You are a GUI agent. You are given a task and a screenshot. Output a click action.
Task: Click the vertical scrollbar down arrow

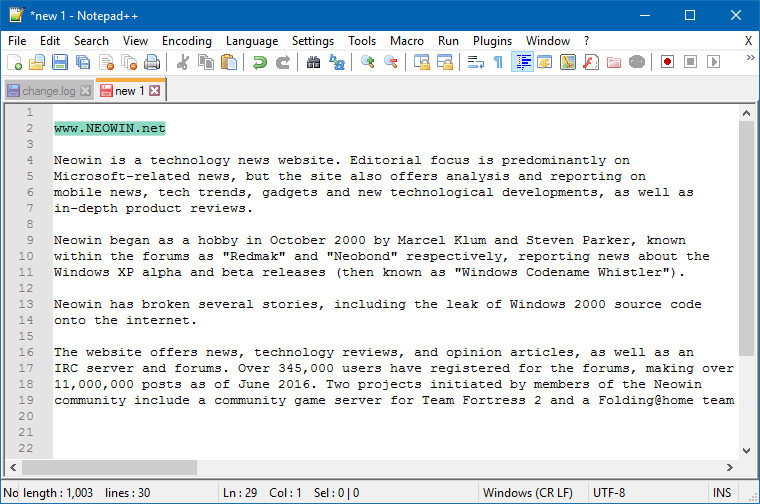746,451
